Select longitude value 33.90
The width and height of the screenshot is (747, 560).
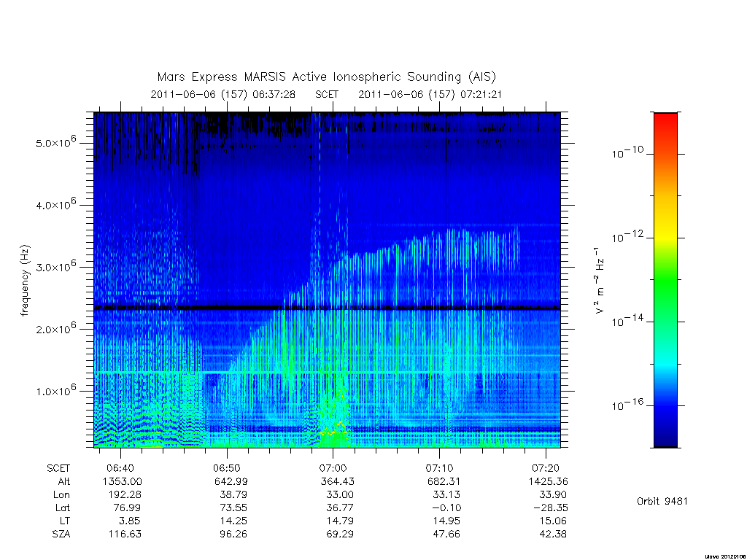(553, 495)
